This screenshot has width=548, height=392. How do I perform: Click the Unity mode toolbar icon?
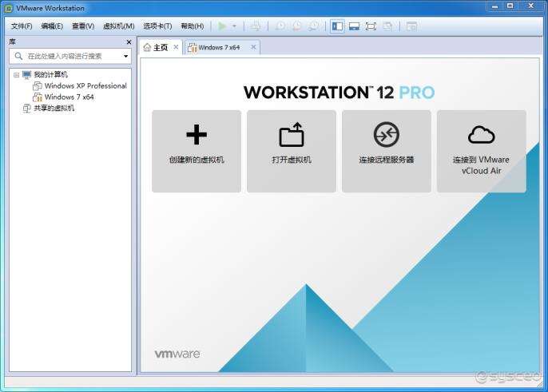pyautogui.click(x=387, y=26)
